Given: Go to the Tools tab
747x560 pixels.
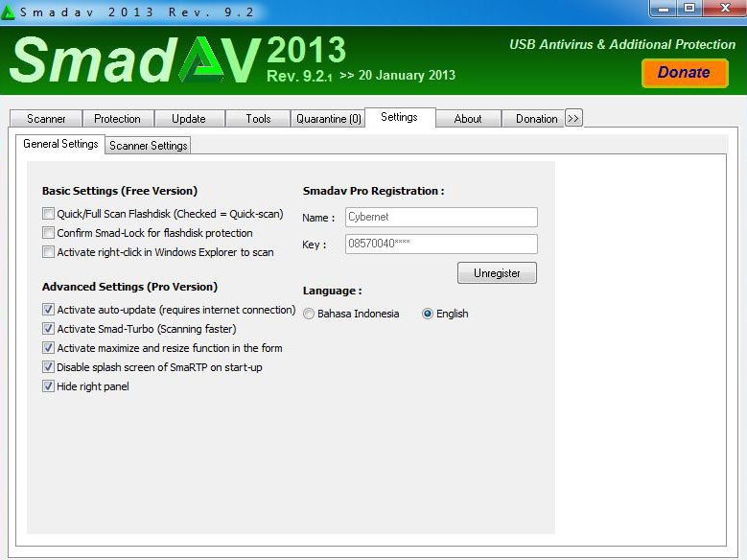Looking at the screenshot, I should [x=258, y=119].
